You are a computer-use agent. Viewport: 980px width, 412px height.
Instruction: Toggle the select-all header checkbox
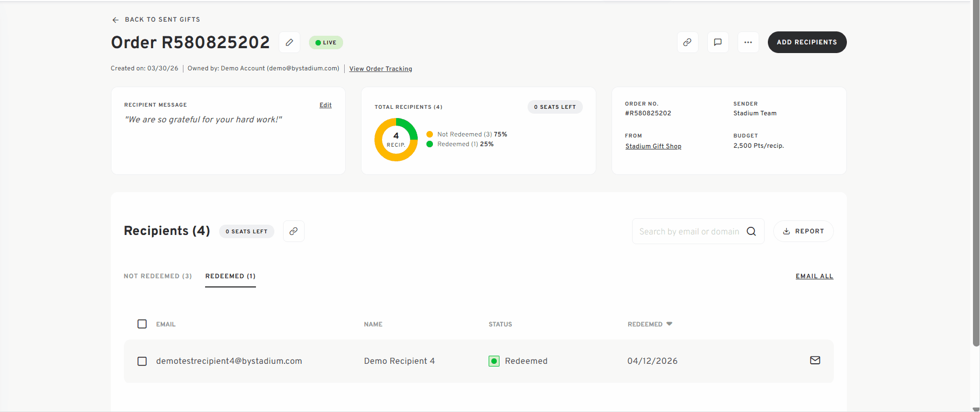coord(142,324)
